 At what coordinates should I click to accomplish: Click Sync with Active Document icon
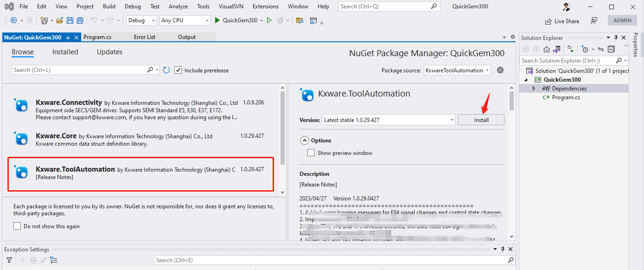pos(570,49)
